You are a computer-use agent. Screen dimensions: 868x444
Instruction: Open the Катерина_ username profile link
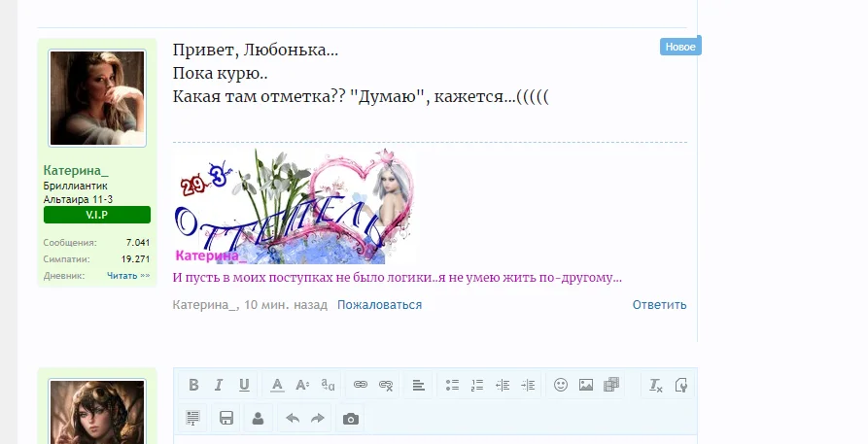(x=76, y=170)
